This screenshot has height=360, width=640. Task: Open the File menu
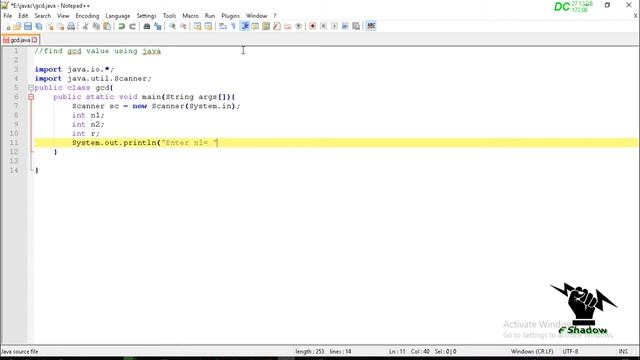click(8, 16)
